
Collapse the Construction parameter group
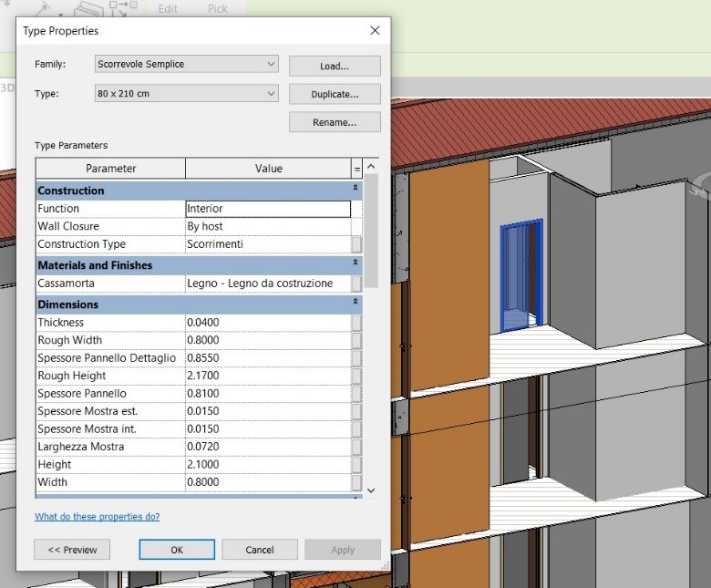coord(355,188)
